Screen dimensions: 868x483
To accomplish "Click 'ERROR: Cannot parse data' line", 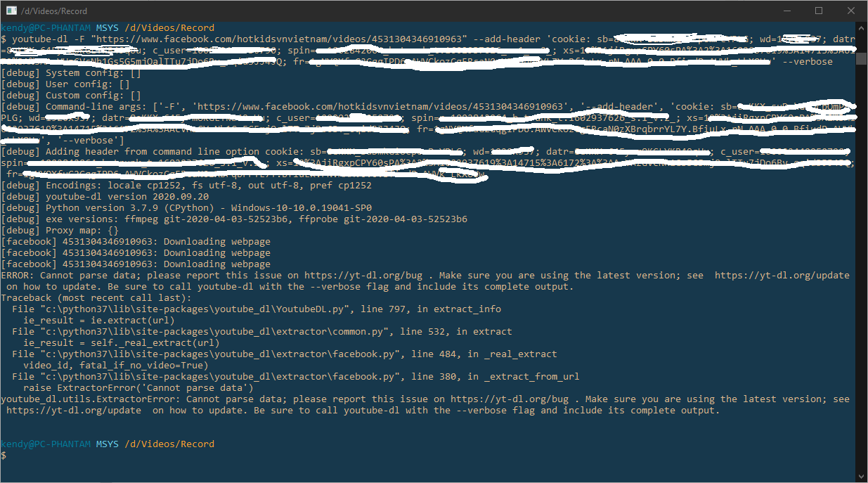I will click(425, 281).
